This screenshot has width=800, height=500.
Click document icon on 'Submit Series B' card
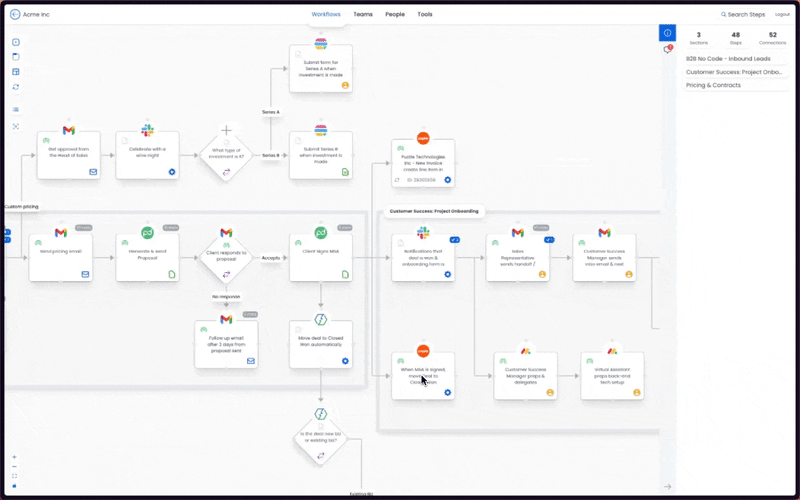pyautogui.click(x=345, y=172)
